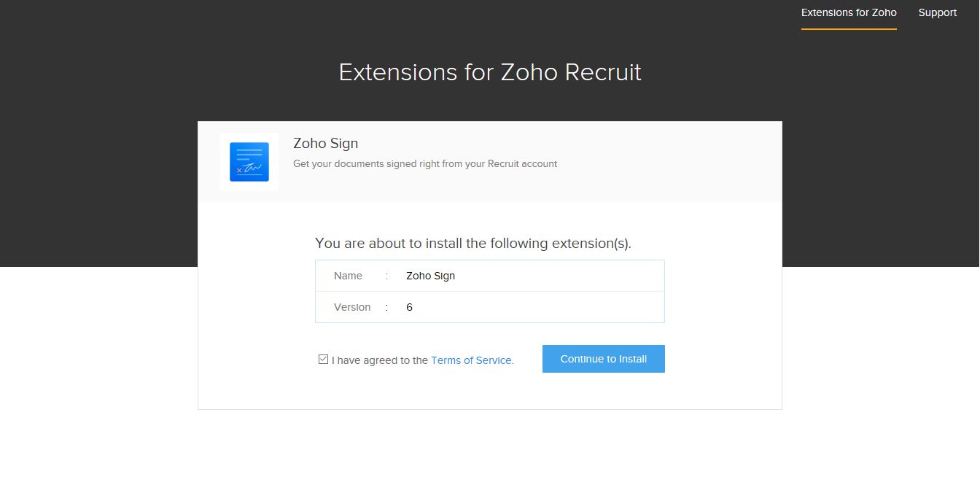Go to the Support tab
The width and height of the screenshot is (980, 477).
click(x=938, y=12)
